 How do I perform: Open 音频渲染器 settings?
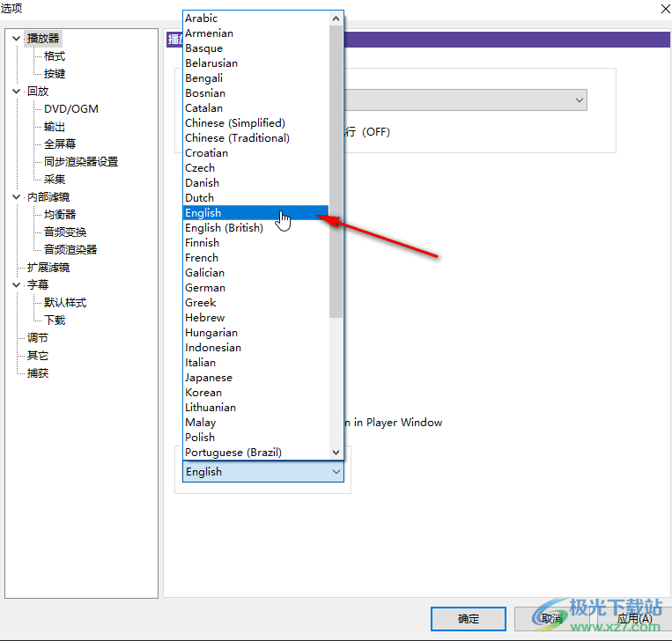(70, 249)
